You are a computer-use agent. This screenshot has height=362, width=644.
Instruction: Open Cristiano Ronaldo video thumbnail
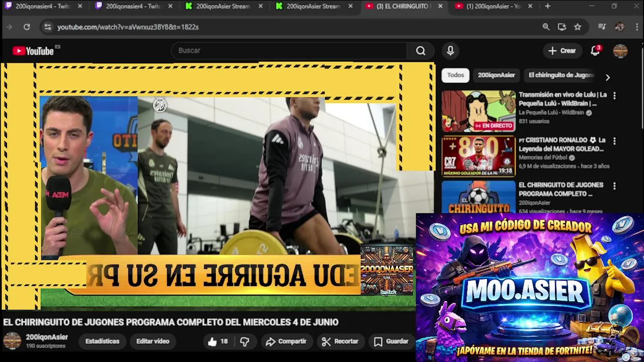[x=478, y=156]
